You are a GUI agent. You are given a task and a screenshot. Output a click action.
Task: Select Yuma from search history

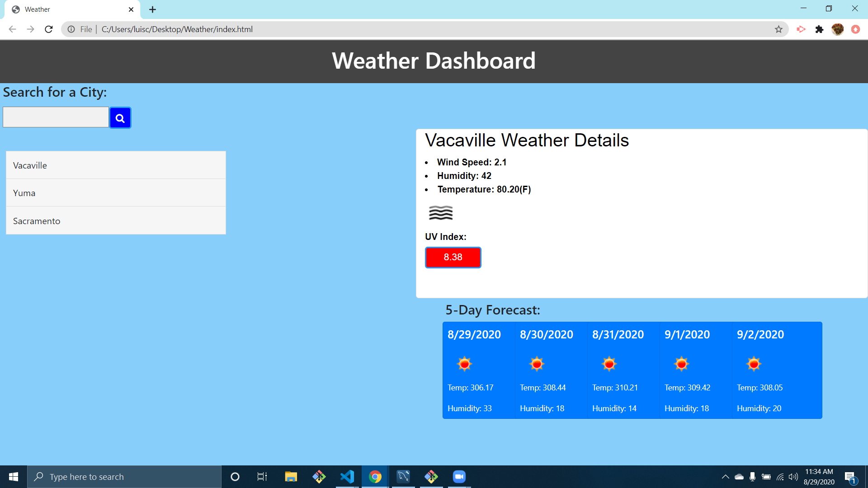coord(116,193)
